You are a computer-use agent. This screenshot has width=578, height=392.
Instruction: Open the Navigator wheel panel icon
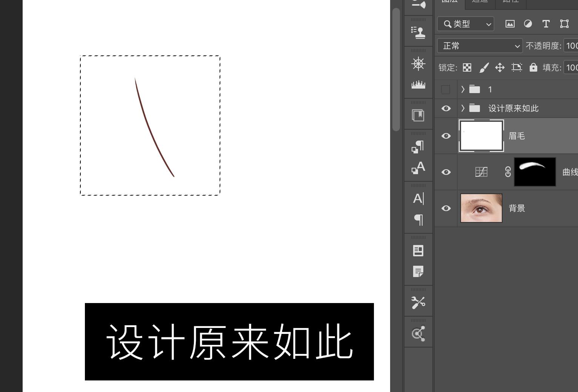pos(418,64)
